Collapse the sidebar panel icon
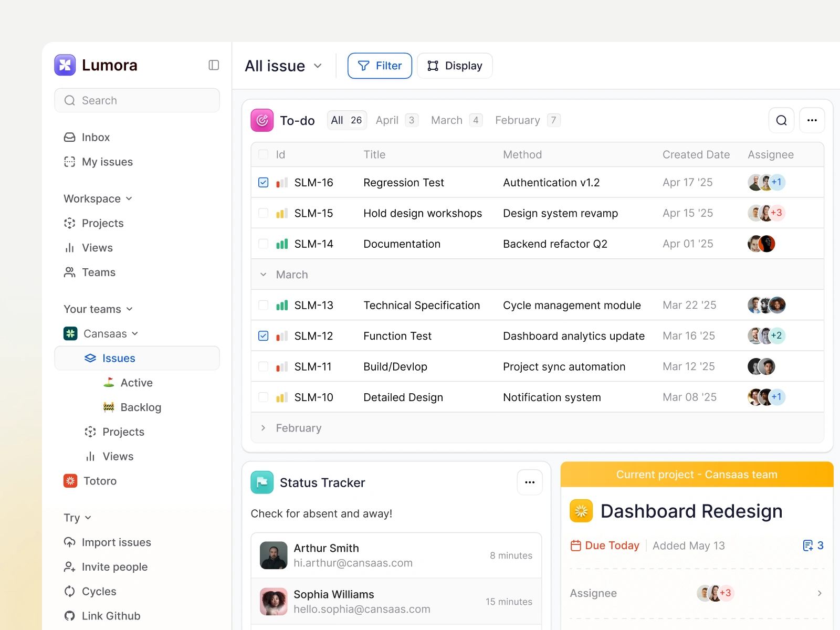This screenshot has height=630, width=840. 214,65
